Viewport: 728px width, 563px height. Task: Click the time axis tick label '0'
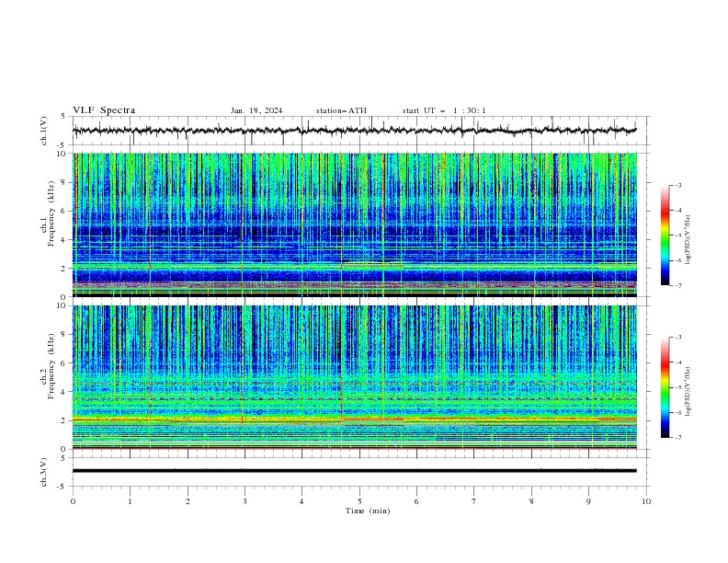[x=73, y=501]
